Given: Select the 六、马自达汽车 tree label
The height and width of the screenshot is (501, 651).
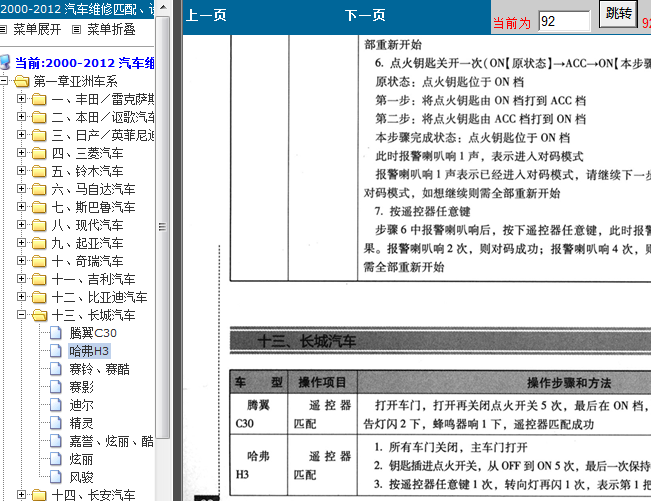Looking at the screenshot, I should [x=93, y=189].
